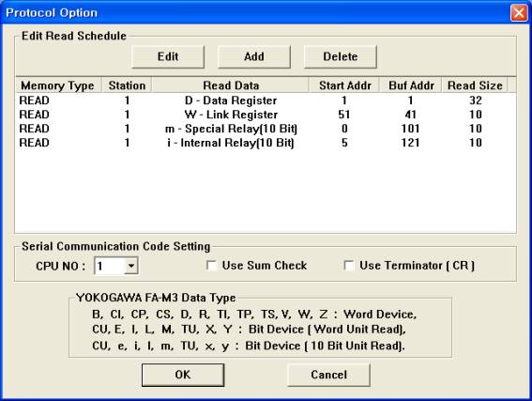532x401 pixels.
Task: Cancel the Protocol Option dialog
Action: (x=328, y=375)
